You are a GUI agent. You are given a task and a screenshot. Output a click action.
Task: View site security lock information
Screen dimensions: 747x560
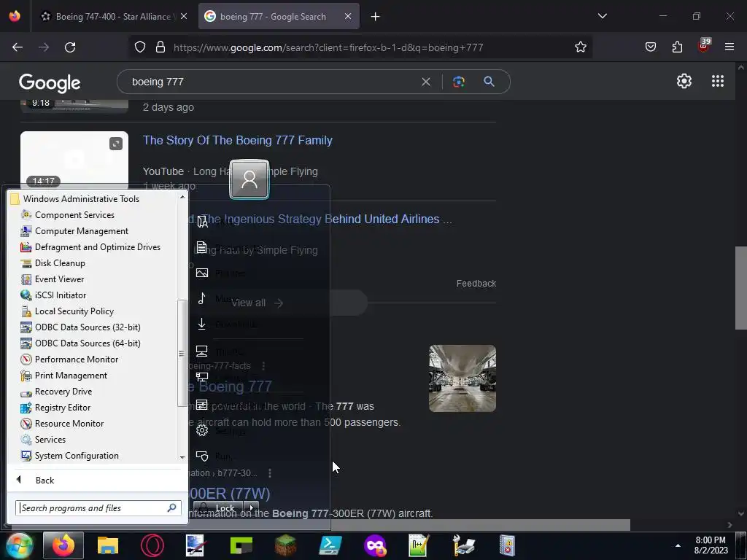[x=160, y=47]
